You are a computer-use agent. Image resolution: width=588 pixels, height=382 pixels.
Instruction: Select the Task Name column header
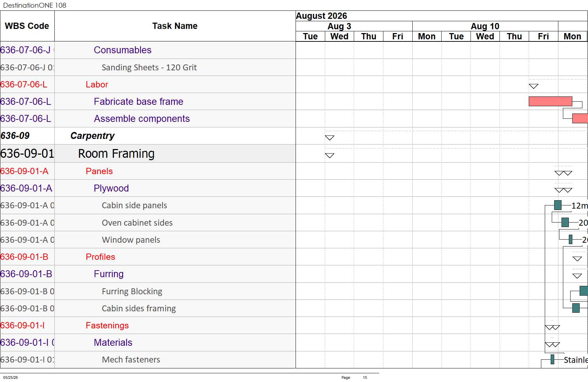(x=175, y=26)
